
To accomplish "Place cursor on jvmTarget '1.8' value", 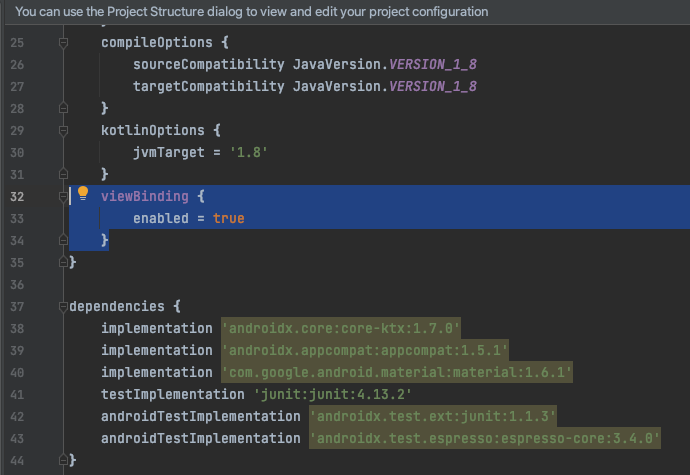I will click(249, 153).
